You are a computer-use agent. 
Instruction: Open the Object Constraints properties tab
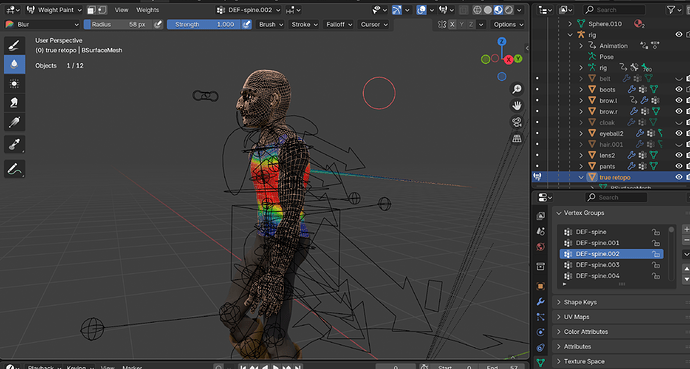point(541,347)
